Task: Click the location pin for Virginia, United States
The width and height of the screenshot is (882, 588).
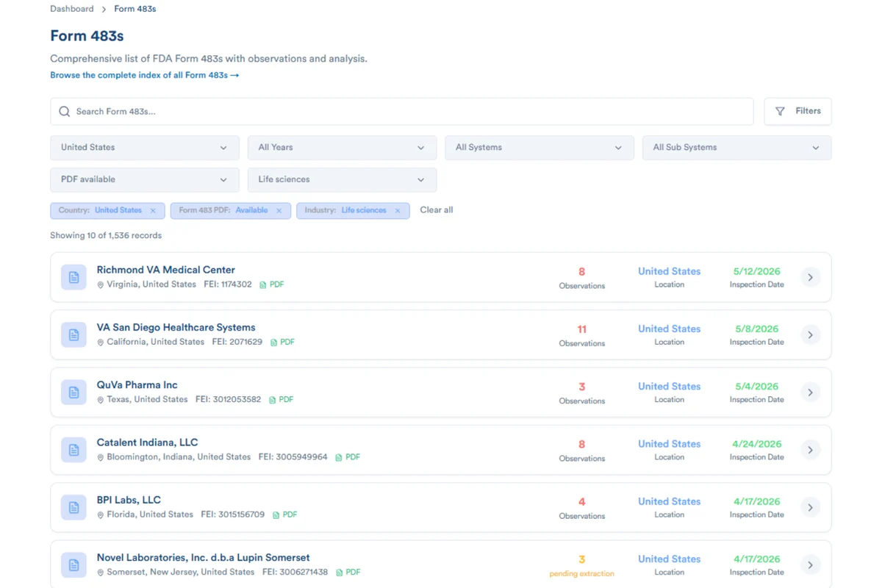Action: (101, 284)
